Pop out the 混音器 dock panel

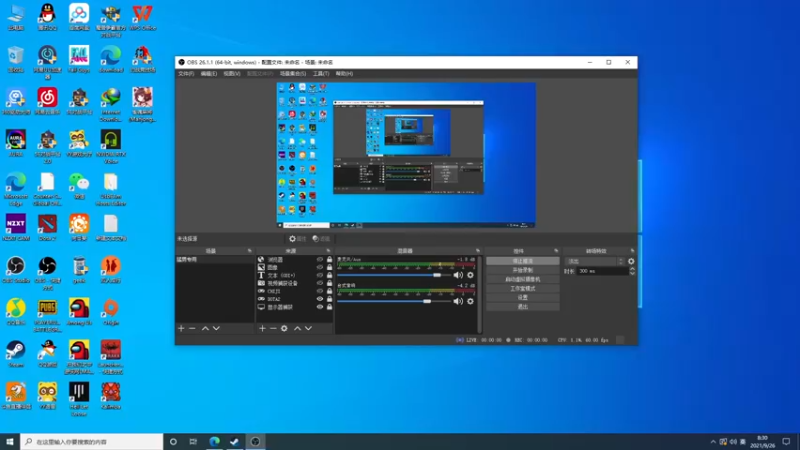(478, 251)
